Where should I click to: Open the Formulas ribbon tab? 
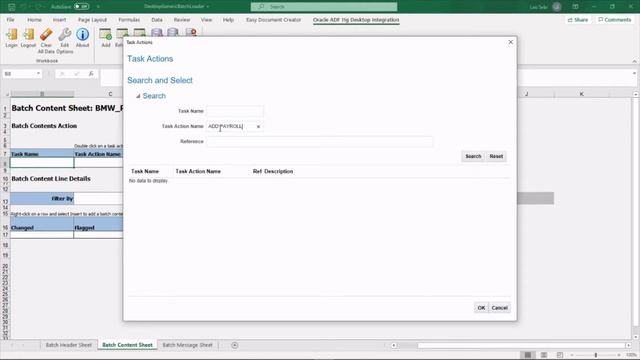pyautogui.click(x=129, y=20)
